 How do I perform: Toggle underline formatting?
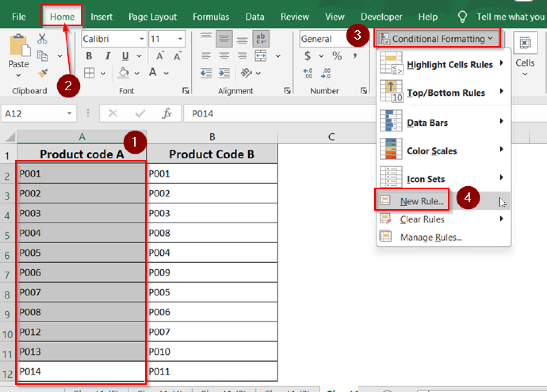click(x=125, y=56)
